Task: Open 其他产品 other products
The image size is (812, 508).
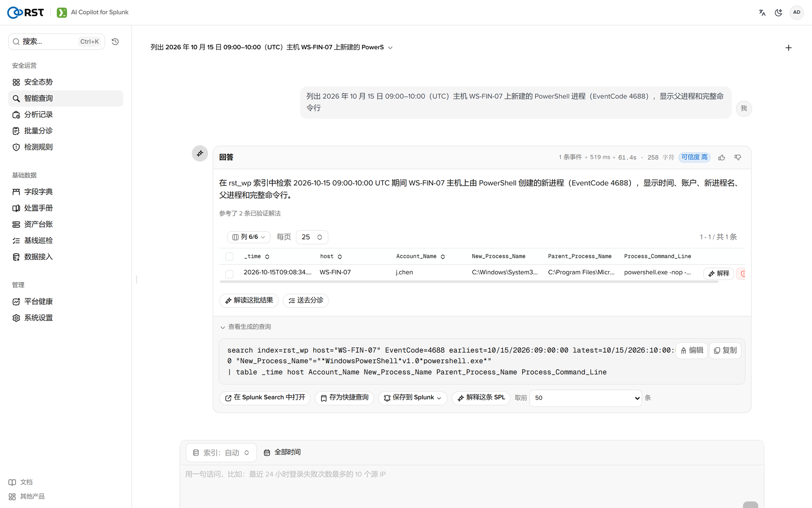Action: (27, 497)
